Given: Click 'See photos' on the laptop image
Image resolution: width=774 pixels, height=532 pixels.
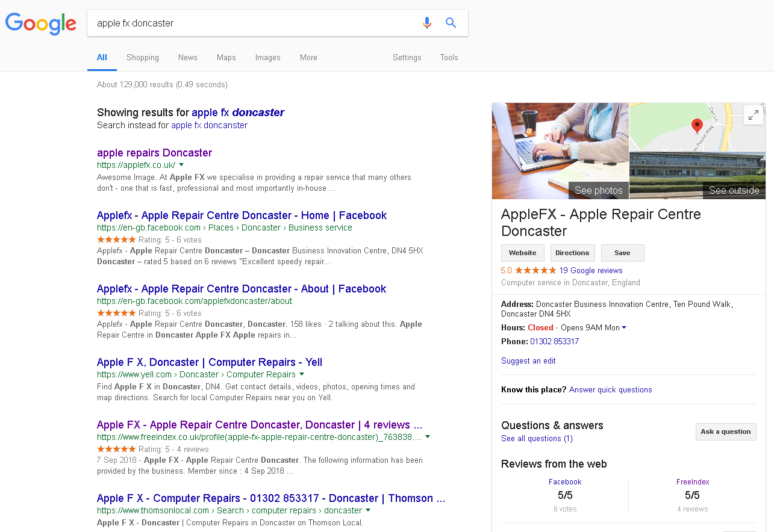Looking at the screenshot, I should pyautogui.click(x=599, y=190).
